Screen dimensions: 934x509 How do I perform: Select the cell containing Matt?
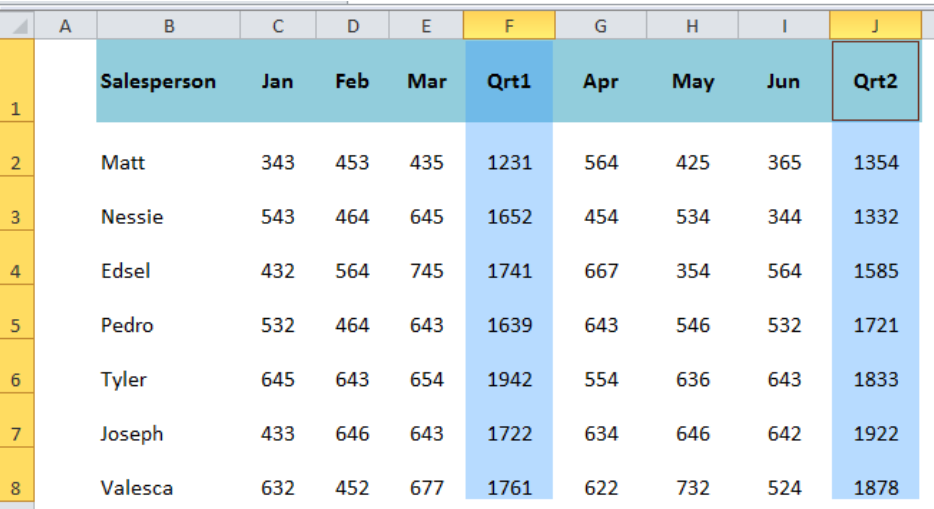(169, 149)
